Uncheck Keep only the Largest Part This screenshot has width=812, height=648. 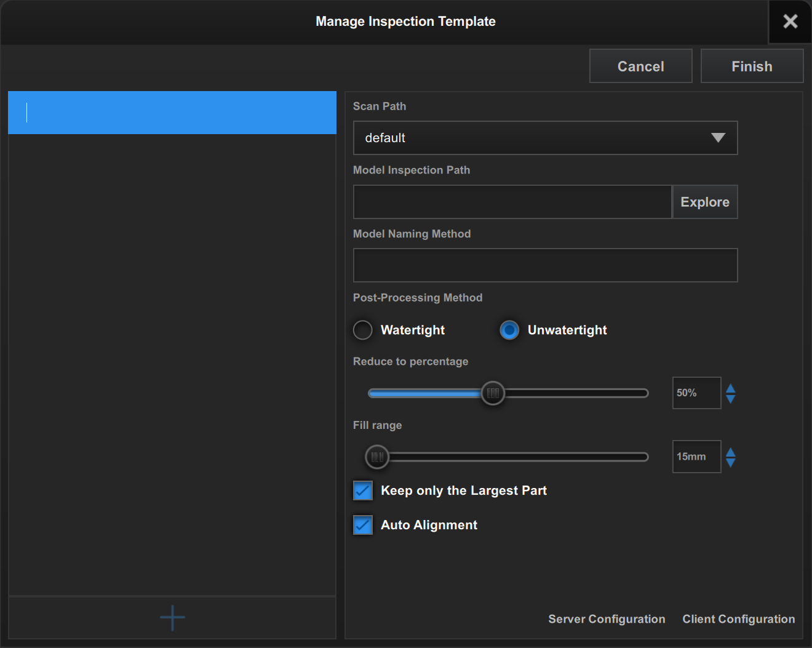coord(363,490)
